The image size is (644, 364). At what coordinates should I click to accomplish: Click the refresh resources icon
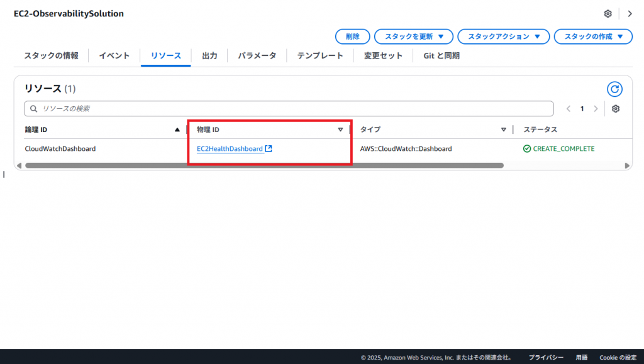tap(614, 89)
